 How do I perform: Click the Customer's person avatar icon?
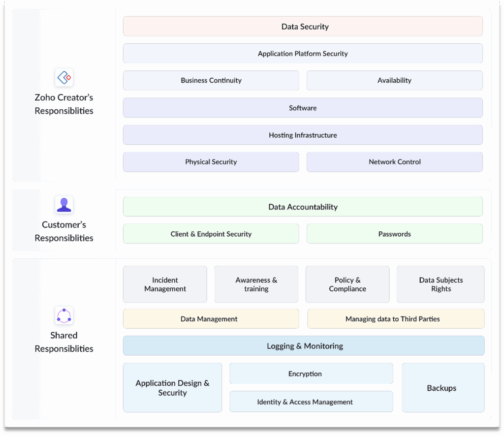pyautogui.click(x=64, y=204)
